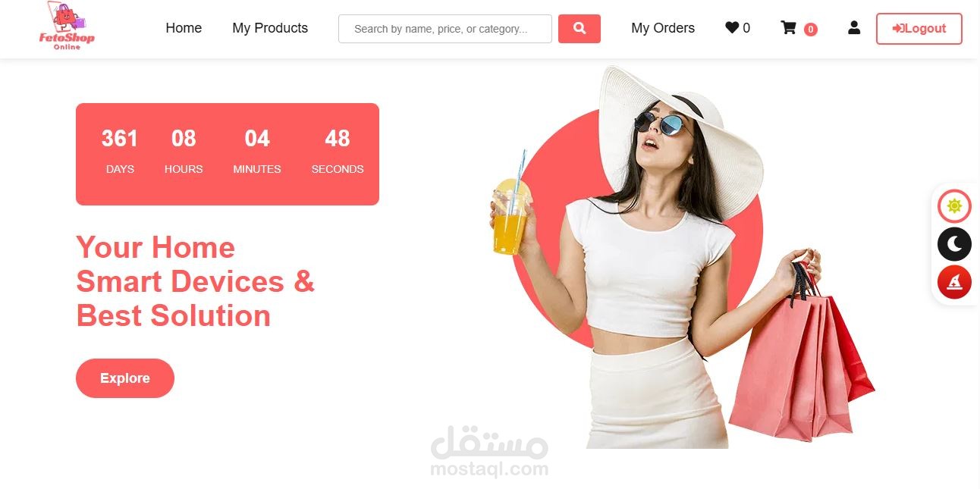This screenshot has width=980, height=489.
Task: Open the My Products page
Action: coord(270,28)
